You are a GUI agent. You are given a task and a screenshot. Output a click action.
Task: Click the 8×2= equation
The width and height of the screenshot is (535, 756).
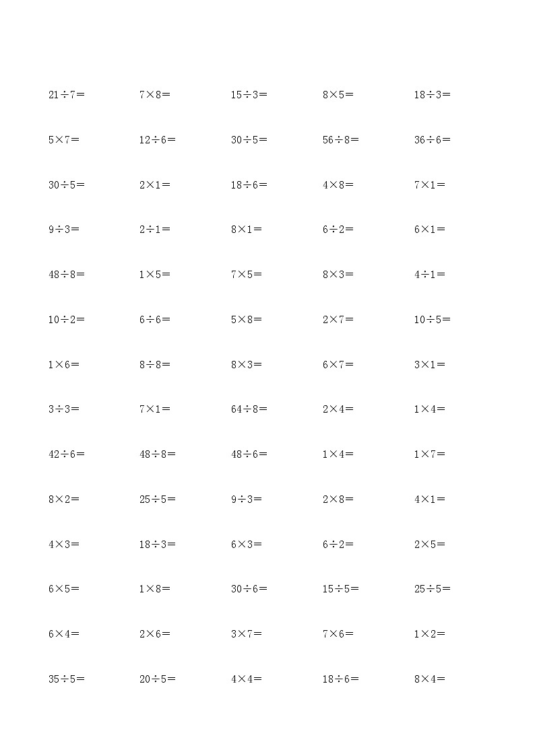(63, 500)
